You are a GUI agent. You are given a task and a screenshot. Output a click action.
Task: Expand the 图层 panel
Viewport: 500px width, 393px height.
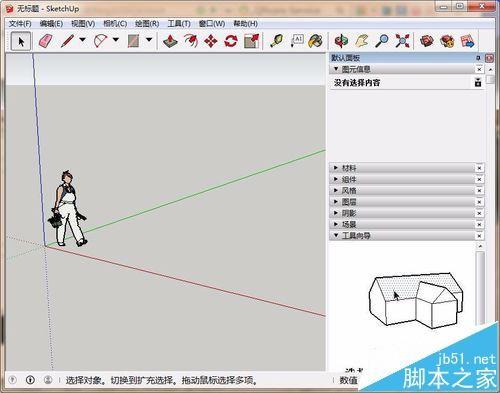coord(336,202)
